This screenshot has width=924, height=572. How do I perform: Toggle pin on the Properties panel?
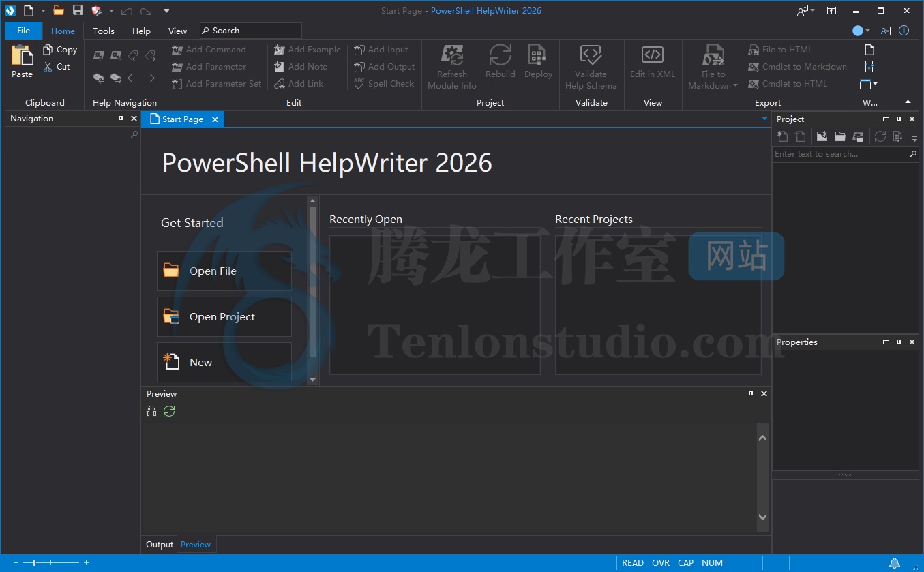pos(899,342)
